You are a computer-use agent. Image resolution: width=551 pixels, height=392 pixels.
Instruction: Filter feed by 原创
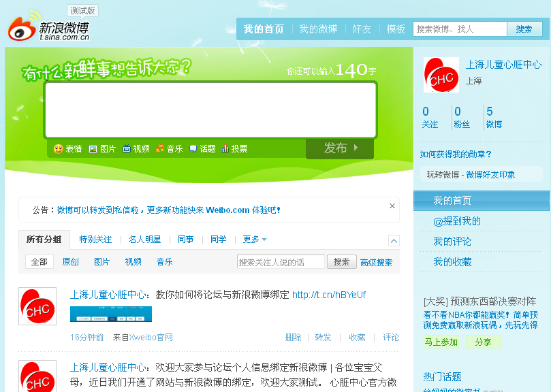click(x=70, y=262)
